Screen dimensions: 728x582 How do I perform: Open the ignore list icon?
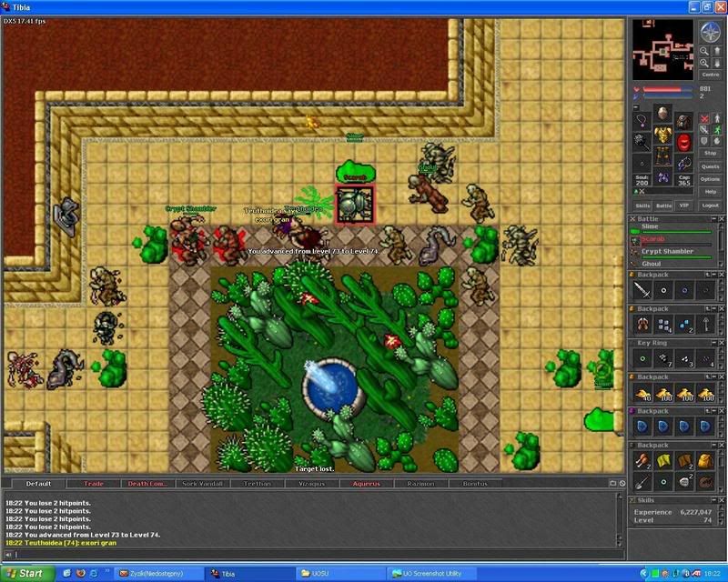tap(622, 484)
